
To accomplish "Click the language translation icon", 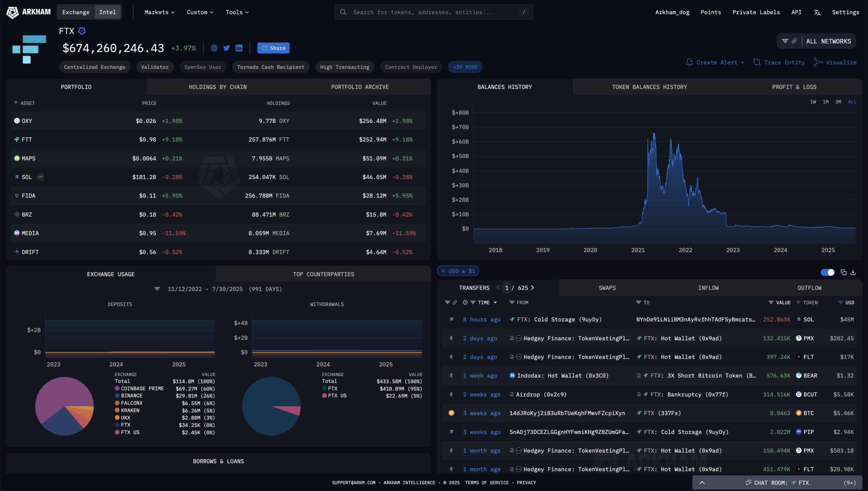I will click(817, 12).
